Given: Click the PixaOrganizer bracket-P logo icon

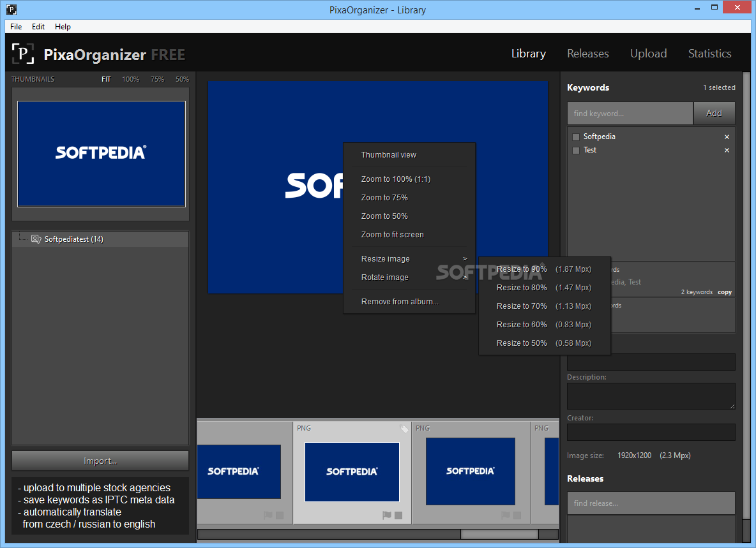Looking at the screenshot, I should click(x=22, y=54).
